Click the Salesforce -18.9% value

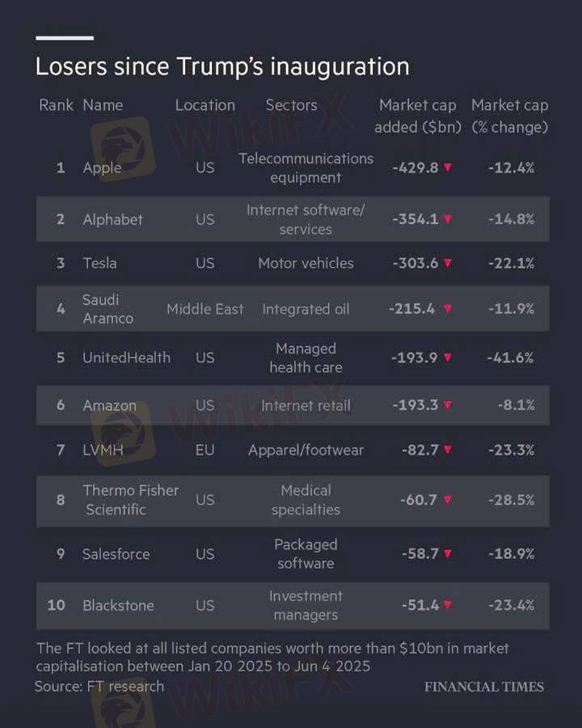512,553
